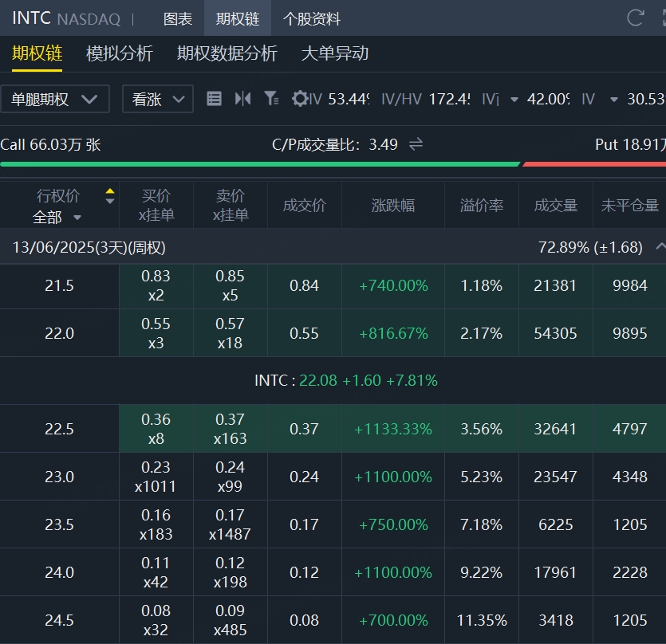666x644 pixels.
Task: Click the INTC NASDAQ ticker title
Action: coord(66,18)
